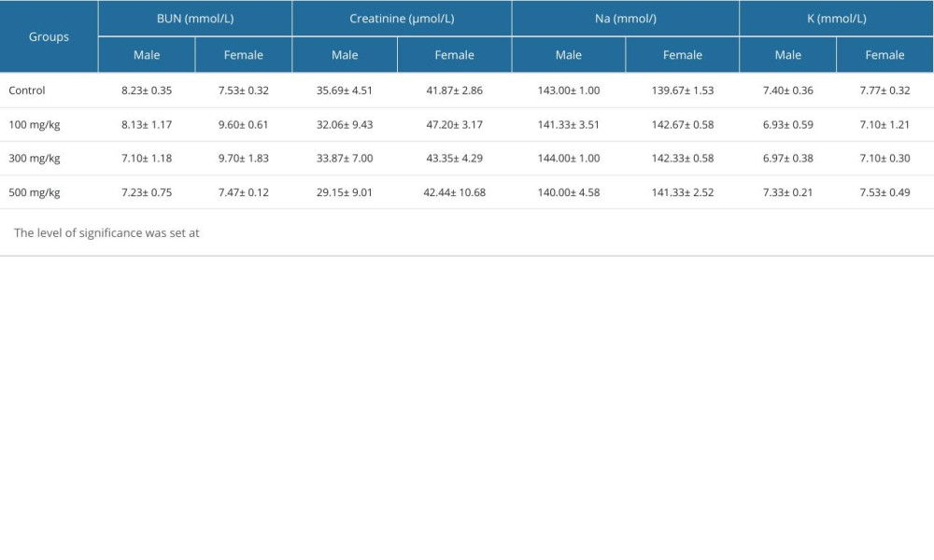Click the Groups column header
This screenshot has width=934, height=560.
(49, 37)
